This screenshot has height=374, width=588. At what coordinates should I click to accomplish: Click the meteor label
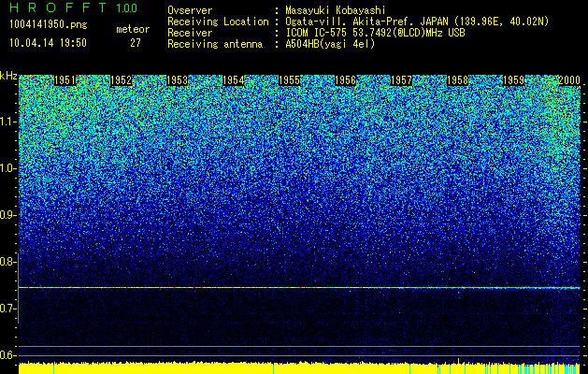tap(133, 29)
